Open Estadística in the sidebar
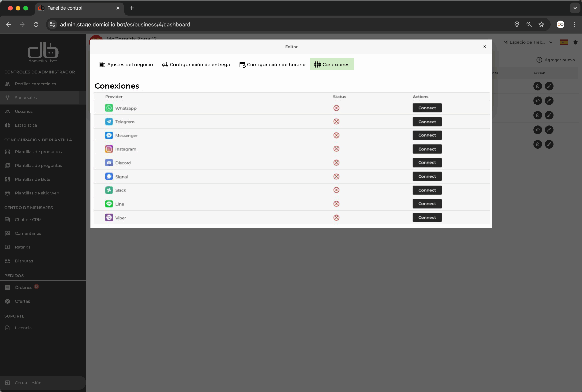Screen dimensions: 582x392 click(x=43, y=125)
